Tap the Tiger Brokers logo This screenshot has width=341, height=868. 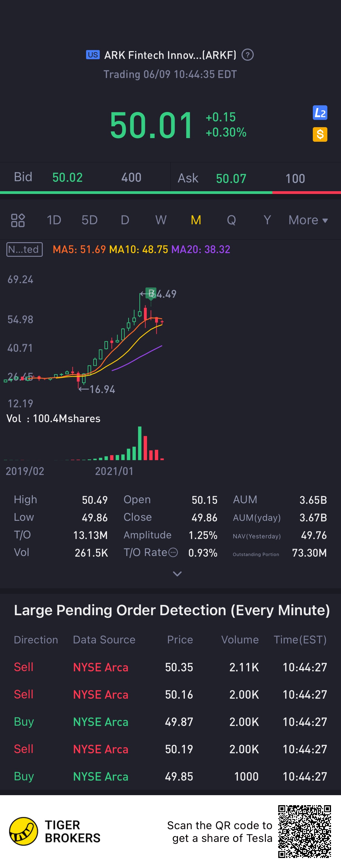24,831
